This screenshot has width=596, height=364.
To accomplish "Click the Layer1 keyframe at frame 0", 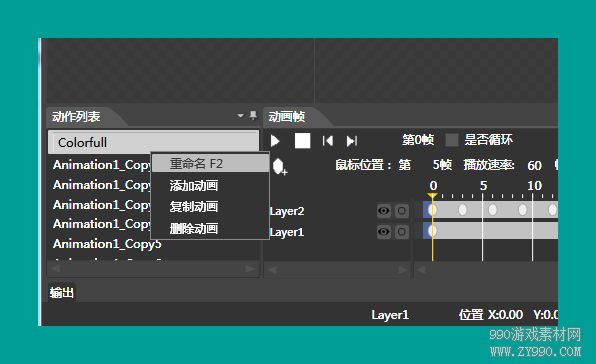I will (x=433, y=231).
